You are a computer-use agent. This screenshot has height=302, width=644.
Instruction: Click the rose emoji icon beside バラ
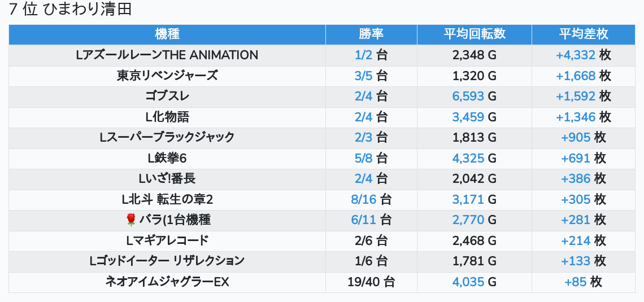tap(131, 220)
